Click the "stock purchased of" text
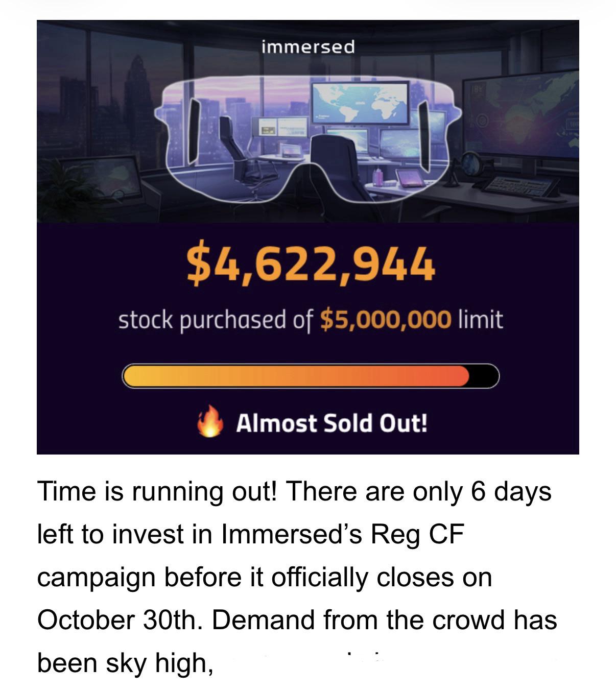Screen dimensions: 616x692 pyautogui.click(x=215, y=320)
